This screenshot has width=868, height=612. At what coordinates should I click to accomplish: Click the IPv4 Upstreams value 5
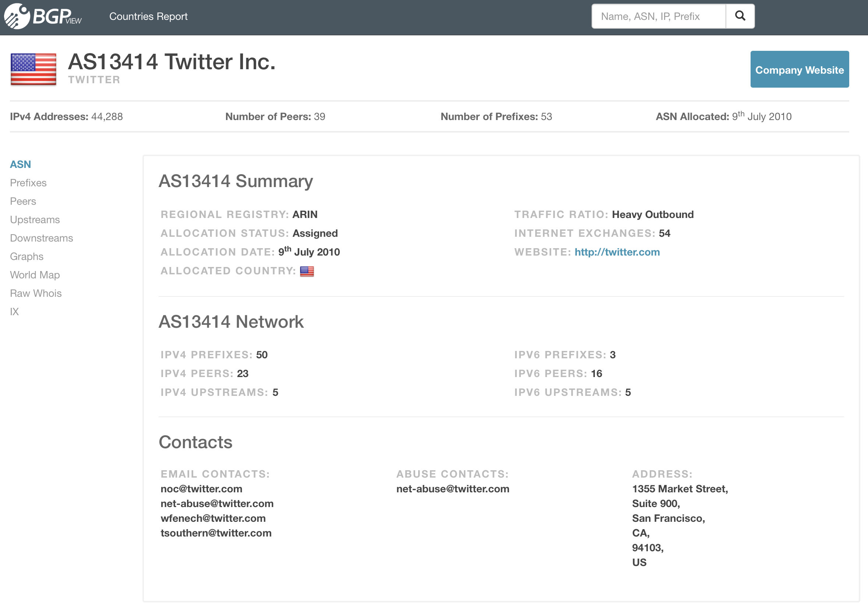tap(275, 393)
